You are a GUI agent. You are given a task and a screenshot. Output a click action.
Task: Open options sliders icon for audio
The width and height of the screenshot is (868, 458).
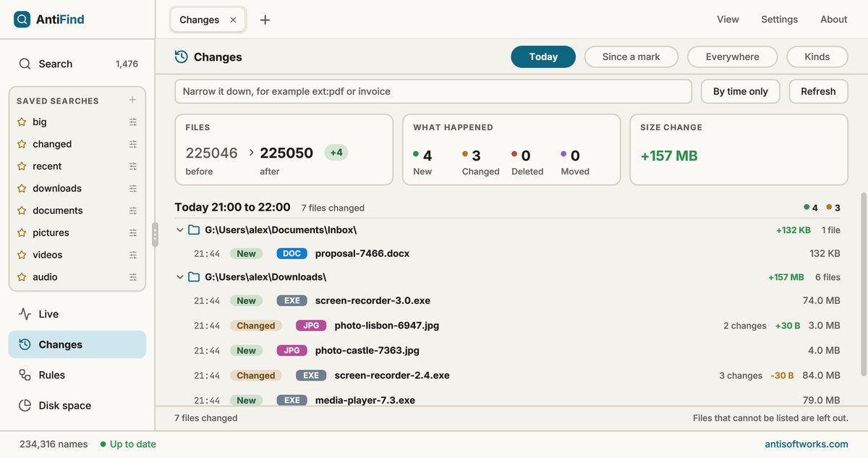(x=133, y=277)
